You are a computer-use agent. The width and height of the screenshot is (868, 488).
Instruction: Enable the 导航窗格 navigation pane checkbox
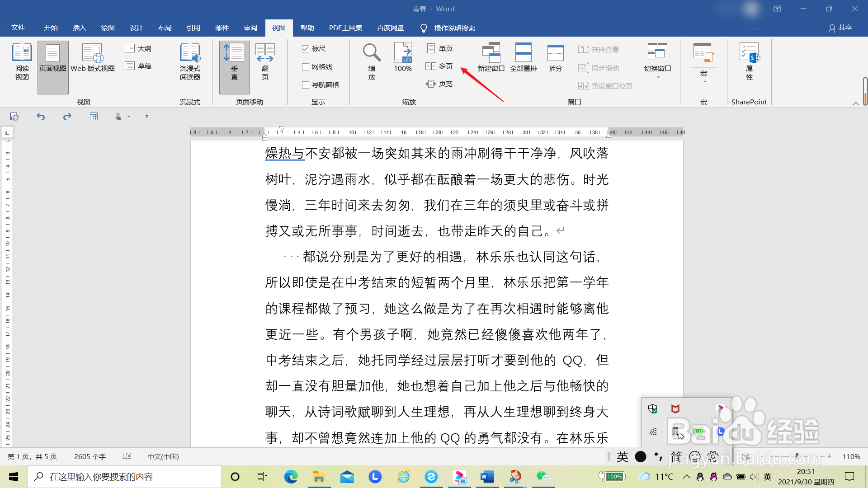click(x=306, y=85)
